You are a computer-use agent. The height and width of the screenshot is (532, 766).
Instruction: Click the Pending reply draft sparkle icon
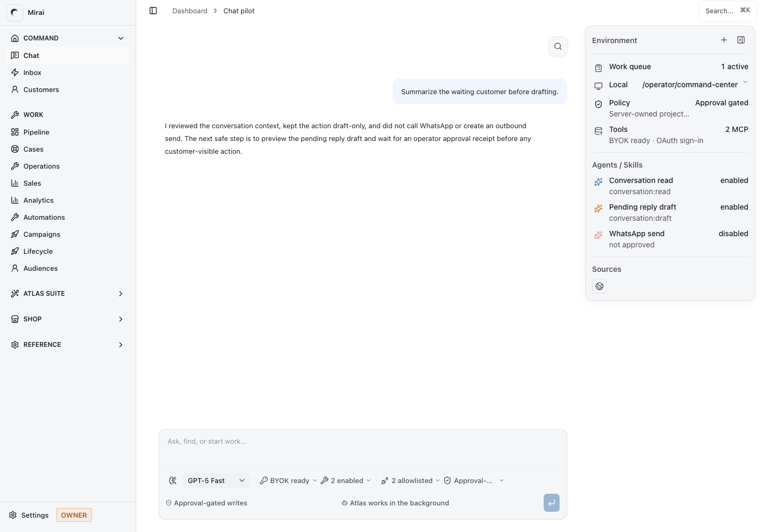[598, 208]
